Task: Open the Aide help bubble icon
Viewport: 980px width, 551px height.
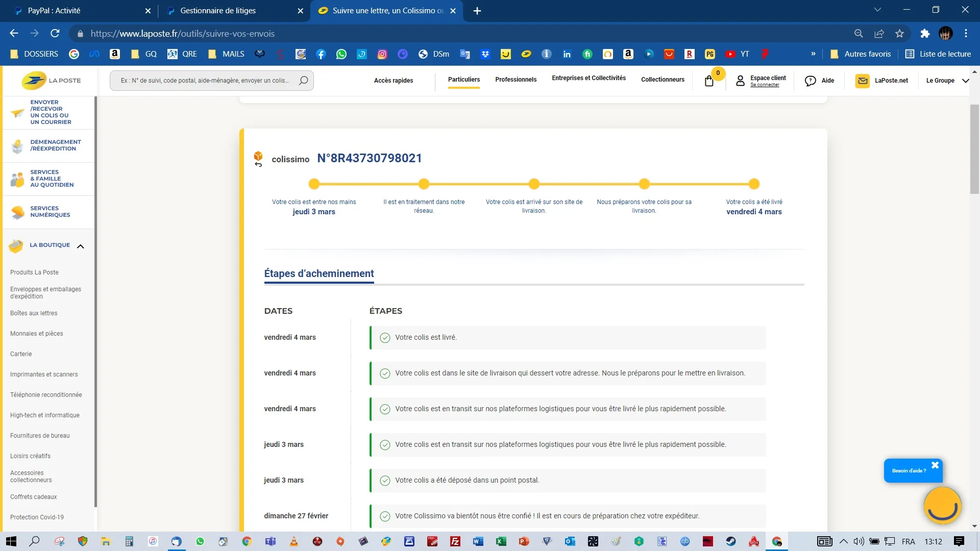Action: coord(810,81)
